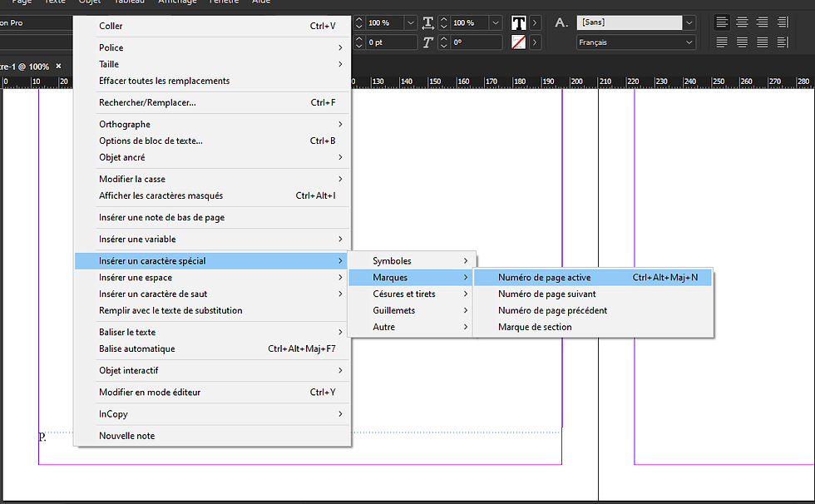Expand the fill color swatch arrow
This screenshot has width=815, height=504.
(535, 22)
